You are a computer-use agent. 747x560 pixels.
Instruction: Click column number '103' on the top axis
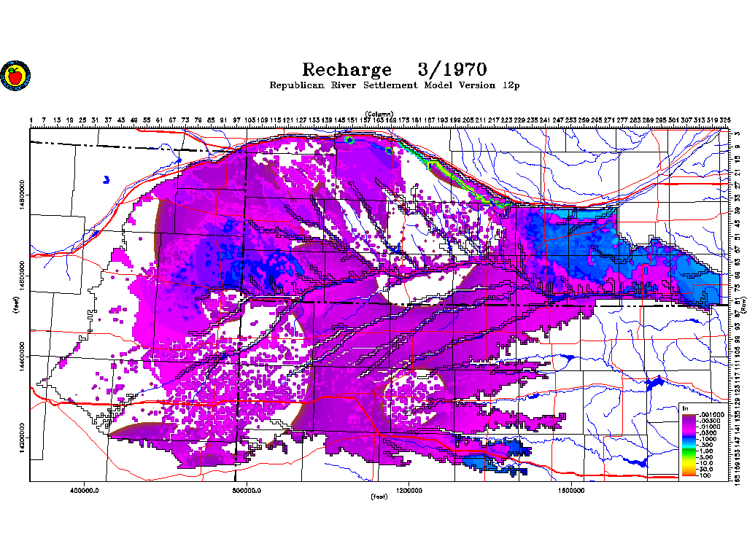(249, 120)
